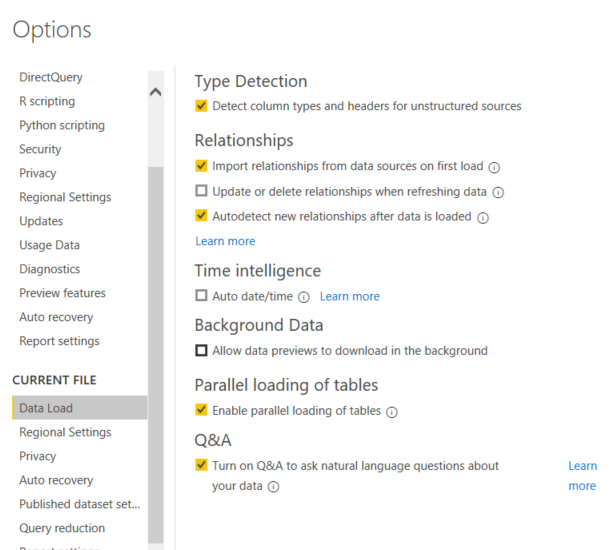Select Diagnostics in sidebar
The width and height of the screenshot is (609, 550).
coord(50,269)
